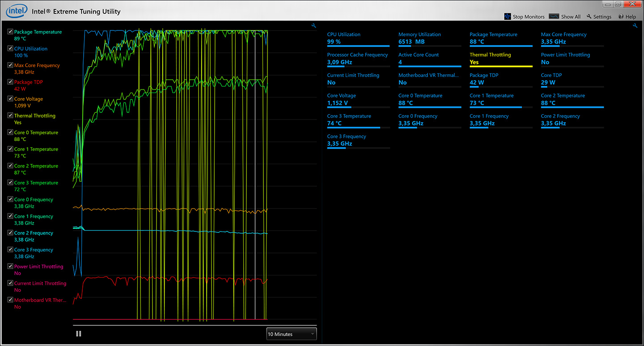Click wrench icon above the graph panel
Image resolution: width=644 pixels, height=346 pixels.
pos(314,26)
